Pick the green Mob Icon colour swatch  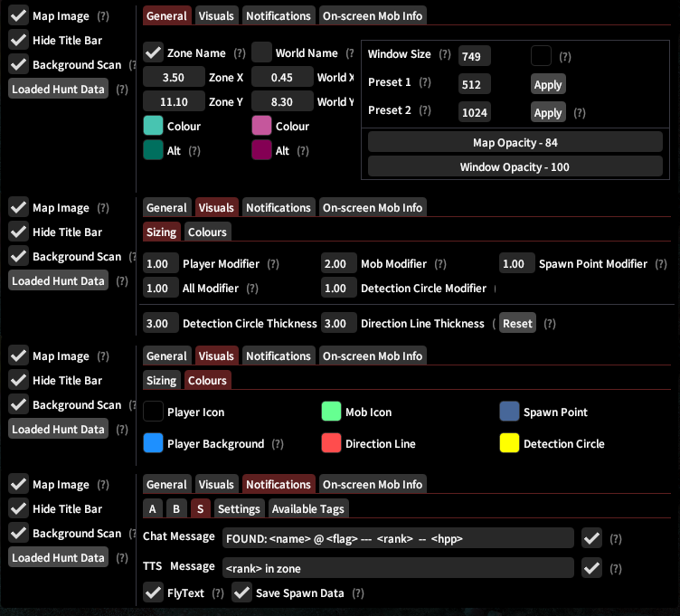pos(331,412)
